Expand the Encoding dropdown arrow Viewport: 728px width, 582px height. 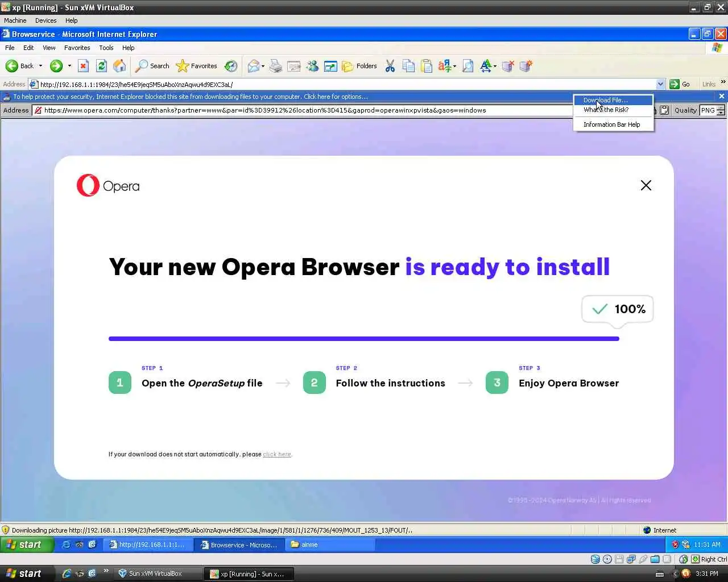click(x=454, y=66)
